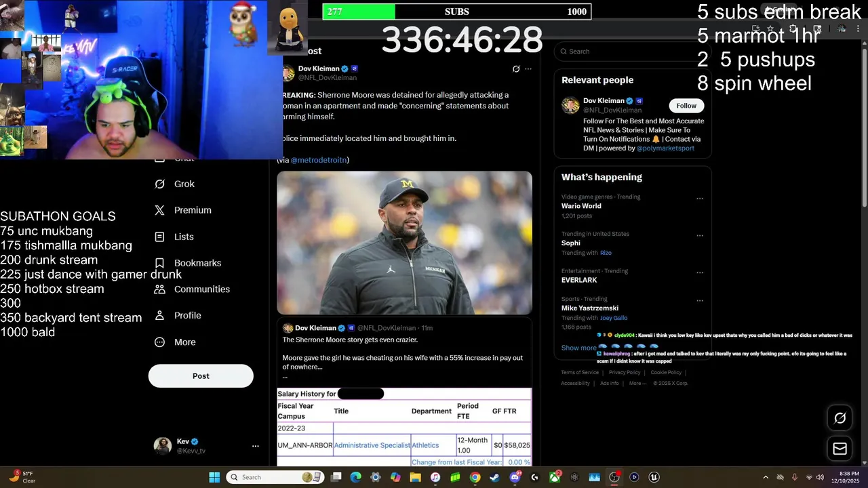The width and height of the screenshot is (868, 488).
Task: Click the volume icon in system tray
Action: click(820, 477)
